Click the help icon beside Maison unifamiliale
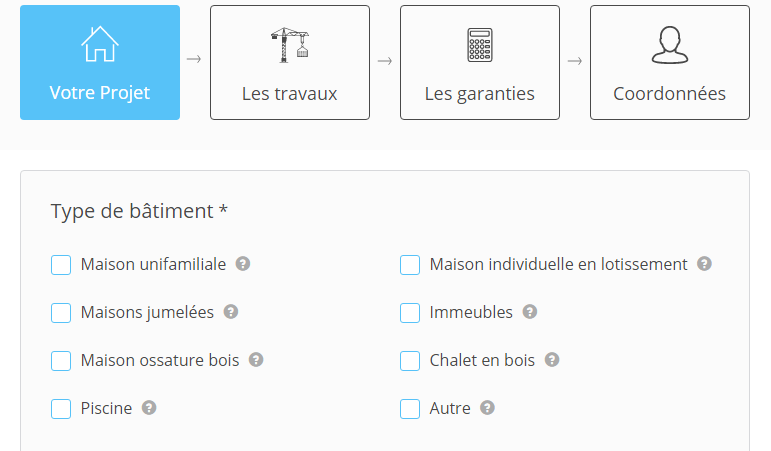The image size is (771, 451). pyautogui.click(x=243, y=264)
